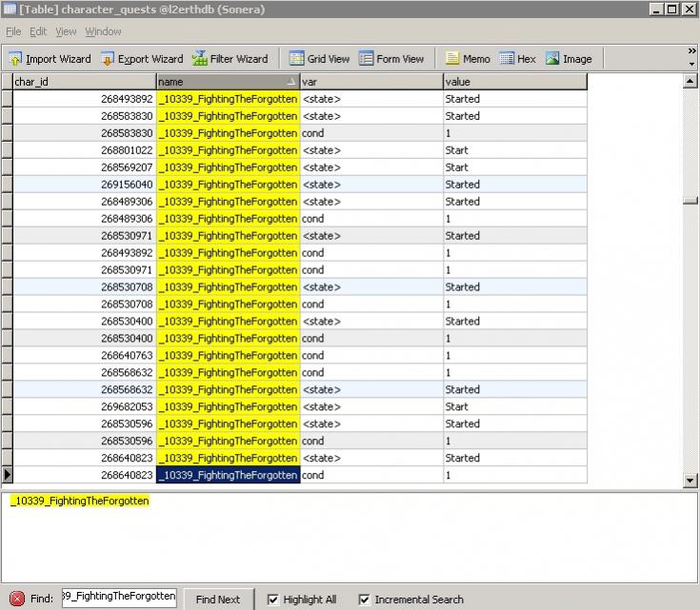Disable the Incremental Search checkbox
Viewport: 700px width, 610px height.
point(364,600)
